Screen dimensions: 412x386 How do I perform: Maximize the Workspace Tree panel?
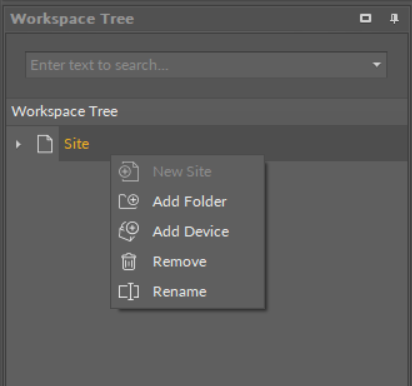[366, 18]
